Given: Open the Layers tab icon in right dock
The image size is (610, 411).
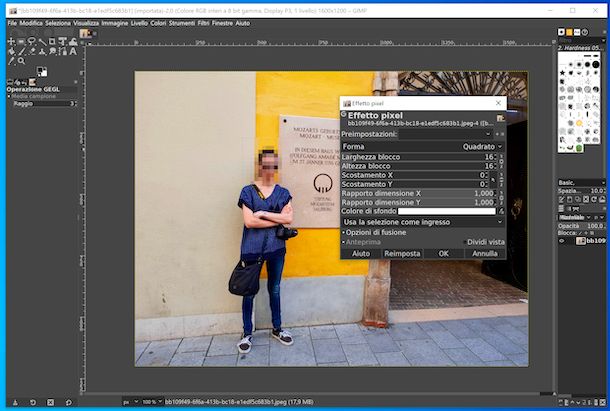Looking at the screenshot, I should point(561,209).
